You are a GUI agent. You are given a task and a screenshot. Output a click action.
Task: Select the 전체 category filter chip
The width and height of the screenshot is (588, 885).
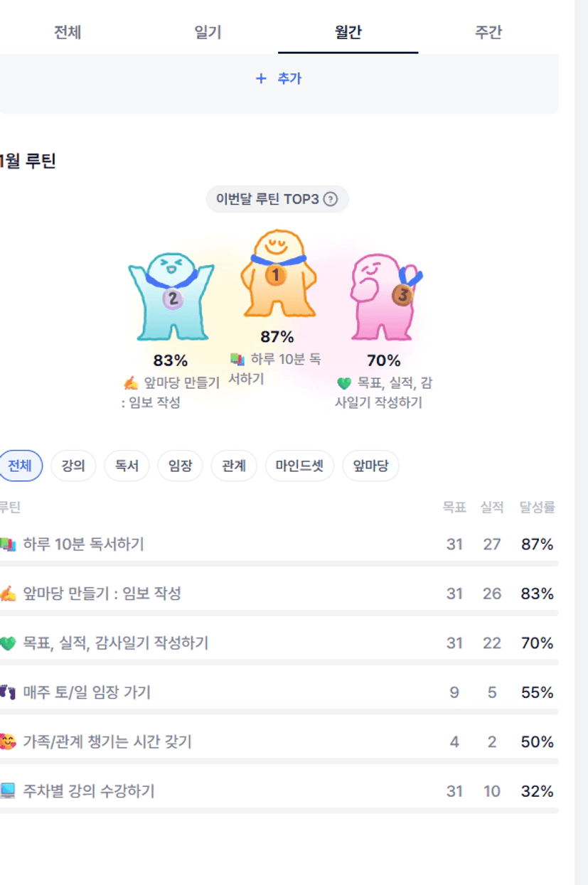pos(20,466)
